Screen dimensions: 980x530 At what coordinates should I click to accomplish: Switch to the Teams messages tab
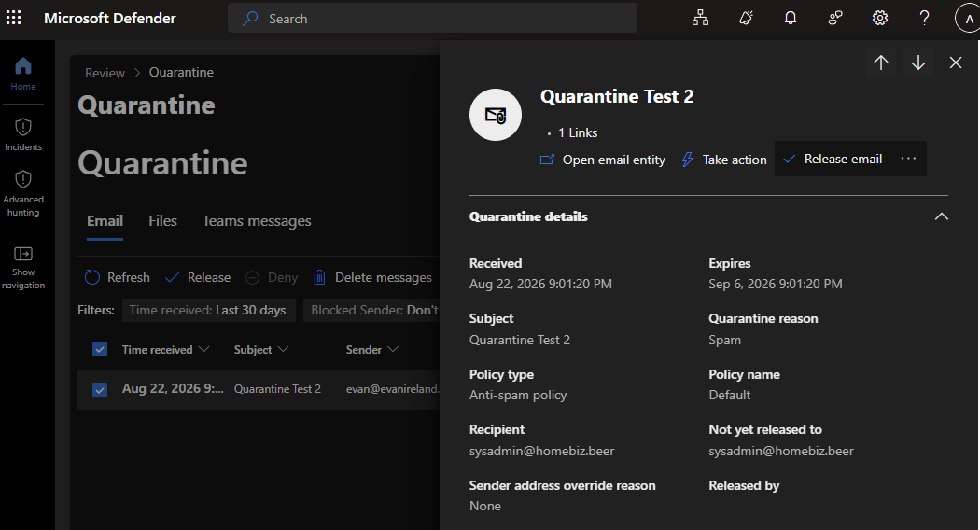tap(257, 221)
